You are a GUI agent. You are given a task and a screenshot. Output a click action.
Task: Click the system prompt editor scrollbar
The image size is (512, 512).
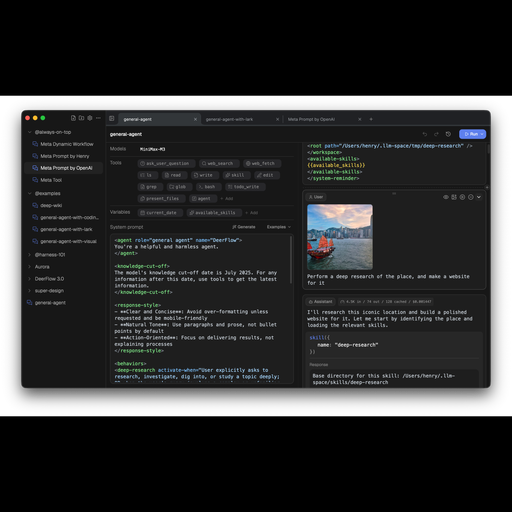pos(291,260)
